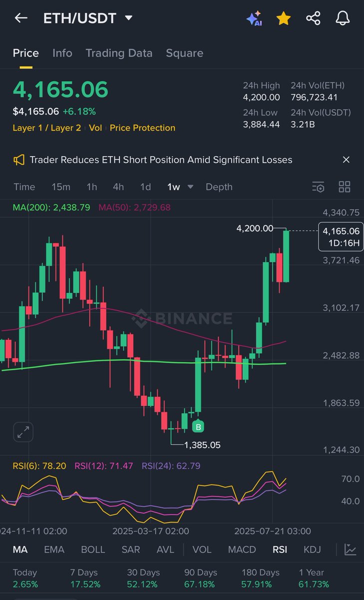Open the AI sparkle assistant icon
The image size is (364, 600).
pos(254,18)
